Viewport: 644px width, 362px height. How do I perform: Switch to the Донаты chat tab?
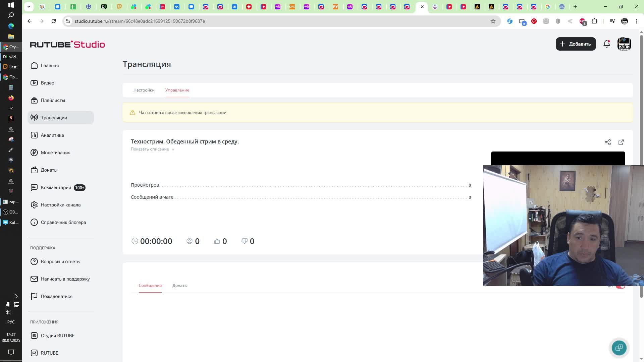pyautogui.click(x=180, y=286)
